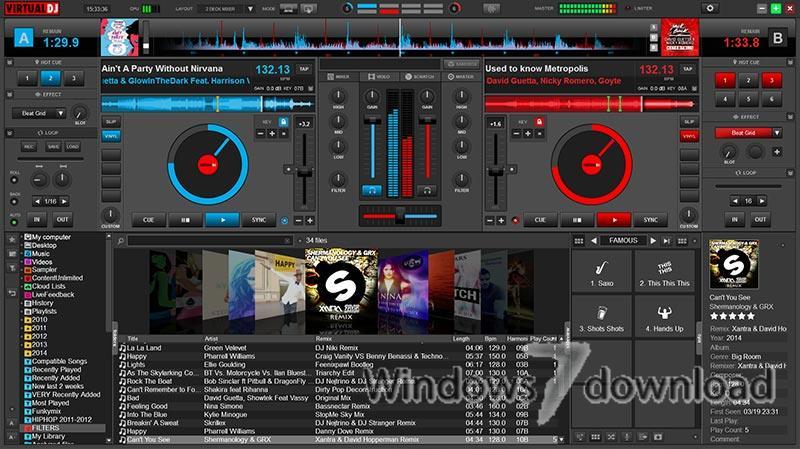Go to next sampler bank arrow

(x=653, y=240)
